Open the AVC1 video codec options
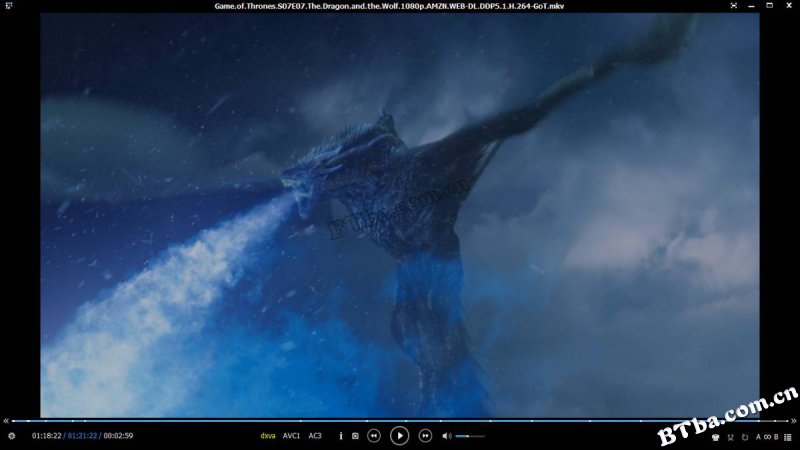This screenshot has height=450, width=800. point(292,436)
